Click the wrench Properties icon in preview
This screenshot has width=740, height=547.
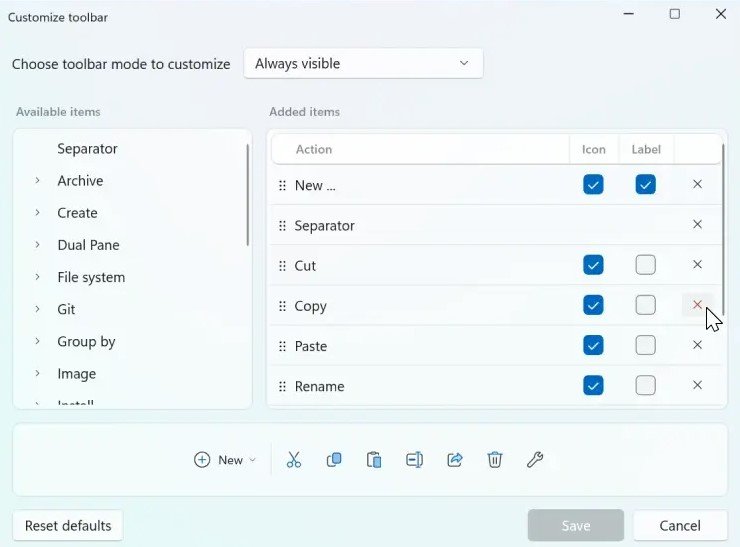[x=535, y=460]
